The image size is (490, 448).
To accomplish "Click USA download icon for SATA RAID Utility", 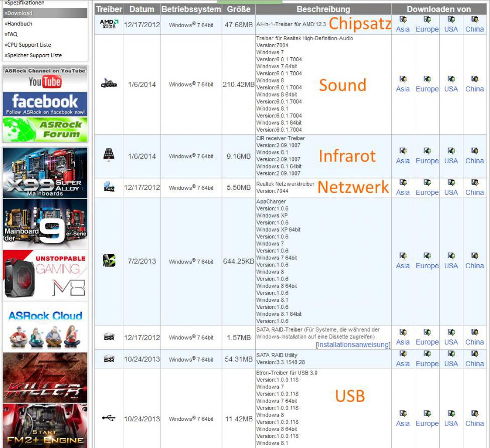I will coord(451,353).
